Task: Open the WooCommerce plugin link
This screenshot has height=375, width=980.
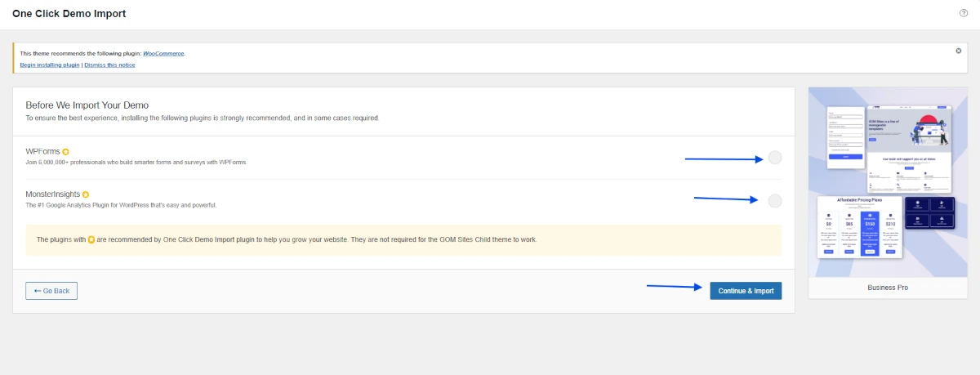Action: click(163, 53)
